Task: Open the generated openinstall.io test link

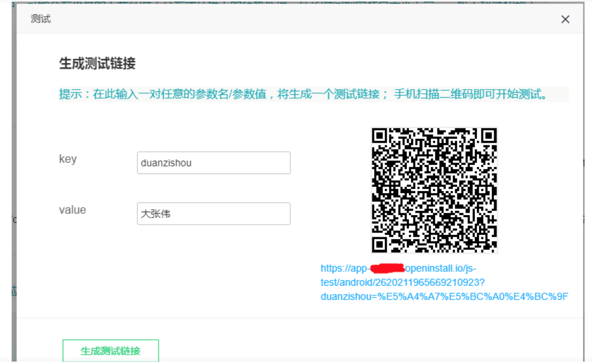Action: point(444,282)
